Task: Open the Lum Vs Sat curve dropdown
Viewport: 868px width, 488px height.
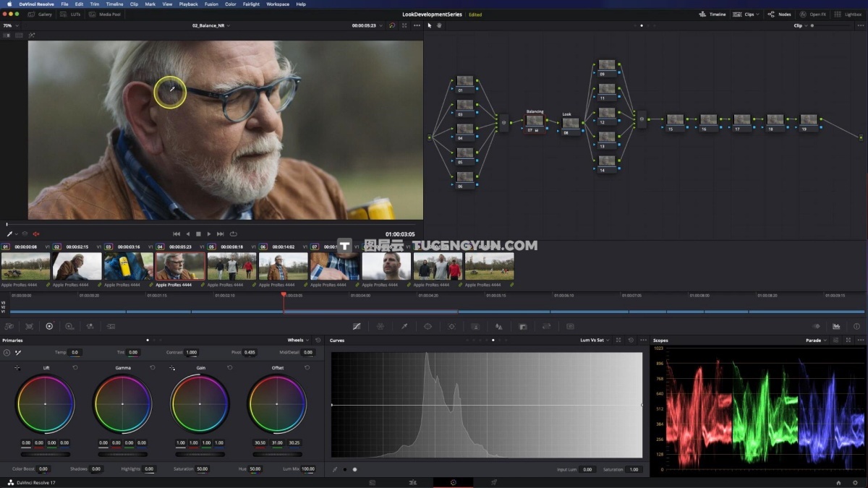Action: [x=596, y=340]
